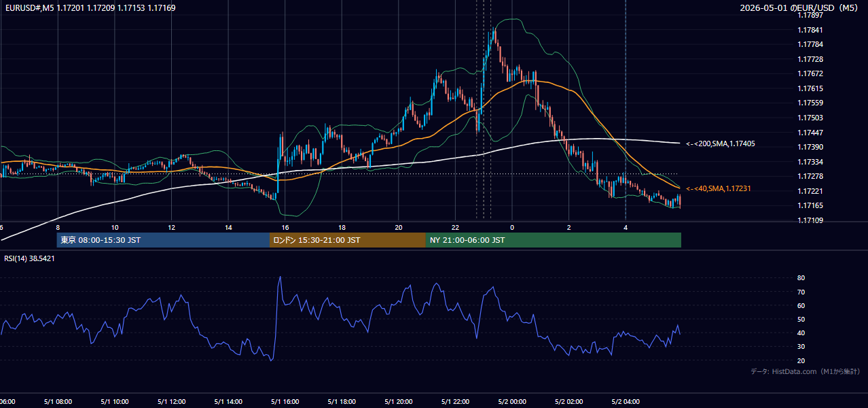Click the 40 SMA 1.17231 label
The height and width of the screenshot is (408, 868).
pos(719,188)
